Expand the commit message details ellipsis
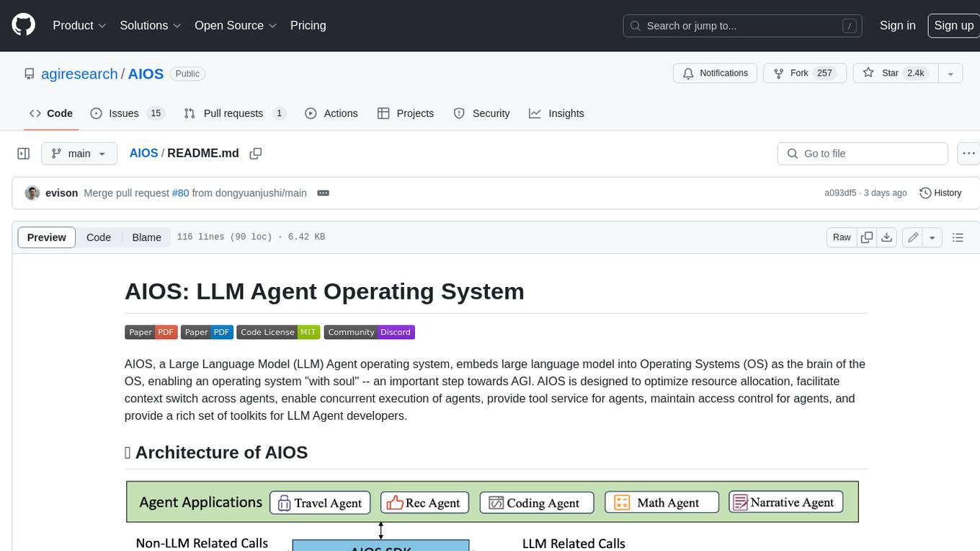This screenshot has width=980, height=551. coord(323,193)
